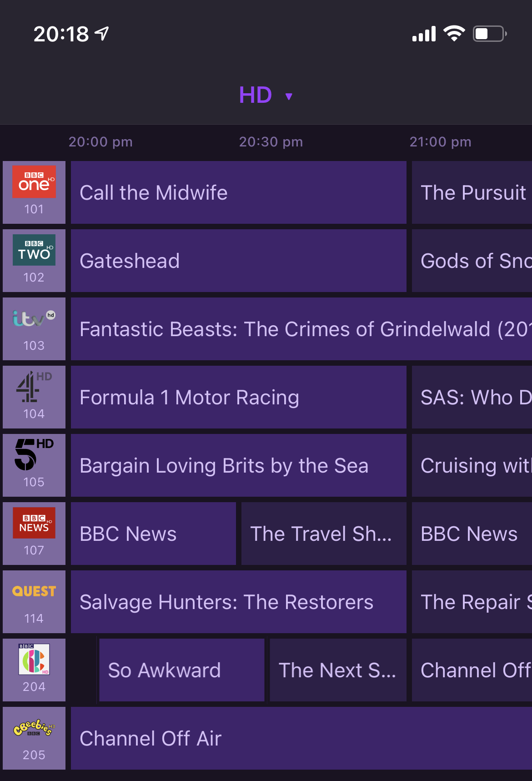
Task: Select Formula 1 Motor Racing listing
Action: pos(238,397)
